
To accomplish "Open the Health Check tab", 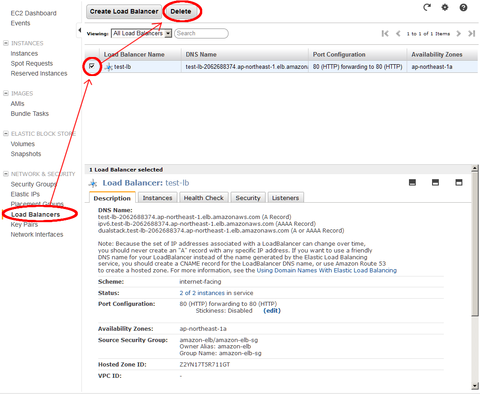I will (x=204, y=198).
